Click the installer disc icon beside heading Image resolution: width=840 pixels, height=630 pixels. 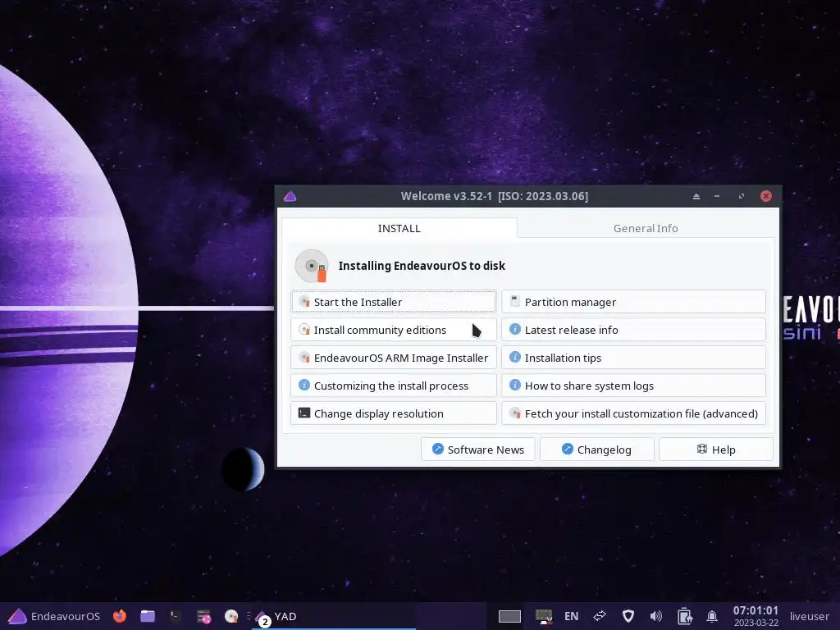[311, 266]
